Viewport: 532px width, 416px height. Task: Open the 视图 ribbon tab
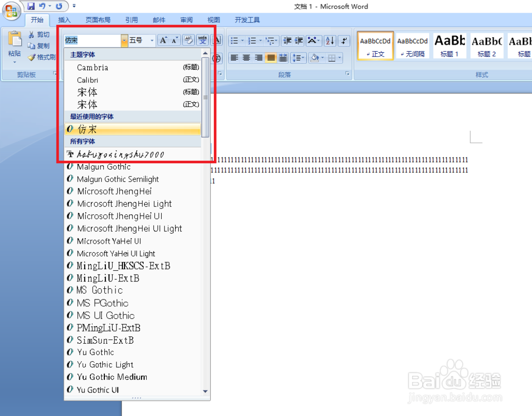click(213, 20)
